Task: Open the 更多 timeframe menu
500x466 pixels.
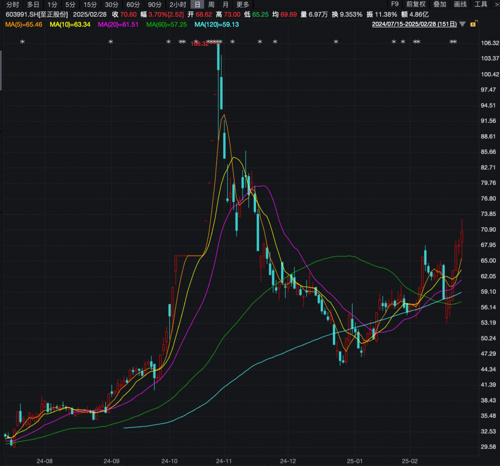Action: [x=243, y=5]
